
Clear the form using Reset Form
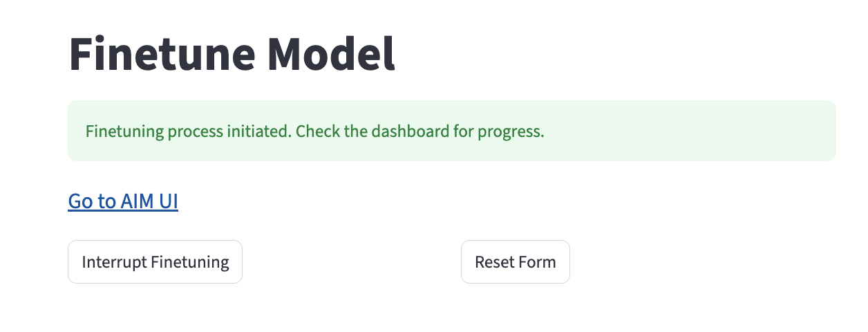point(515,262)
